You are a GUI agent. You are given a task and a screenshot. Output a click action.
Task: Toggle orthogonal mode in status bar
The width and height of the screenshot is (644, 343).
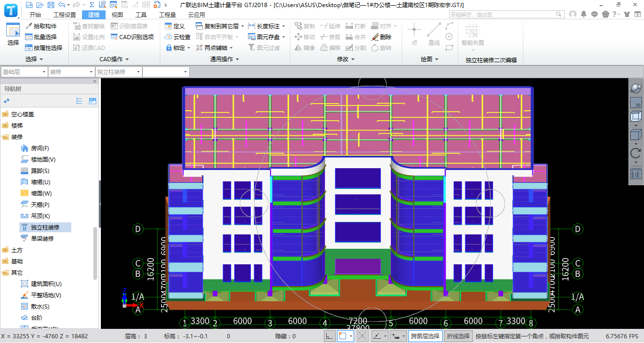click(330, 336)
